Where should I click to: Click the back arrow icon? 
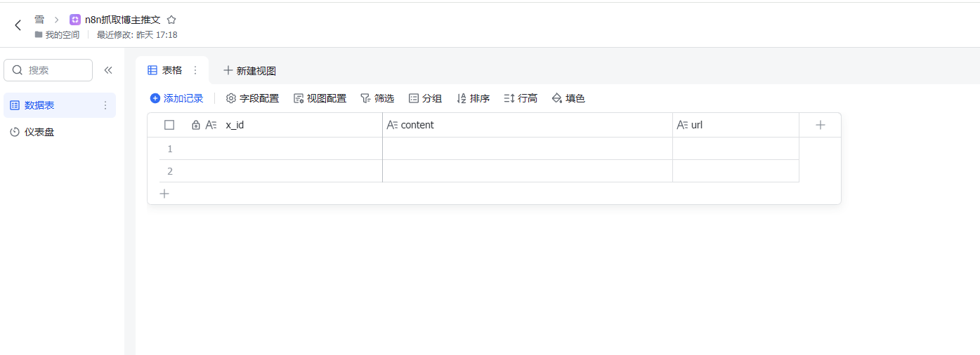[x=18, y=25]
